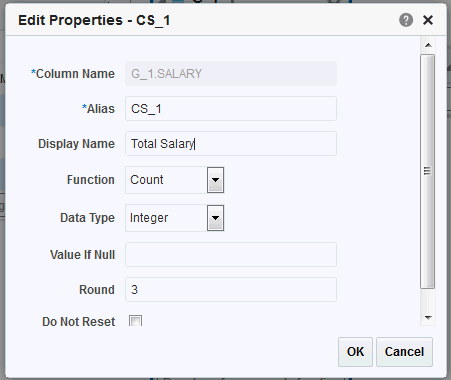451x380 pixels.
Task: Open the help icon in dialog header
Action: coord(406,20)
